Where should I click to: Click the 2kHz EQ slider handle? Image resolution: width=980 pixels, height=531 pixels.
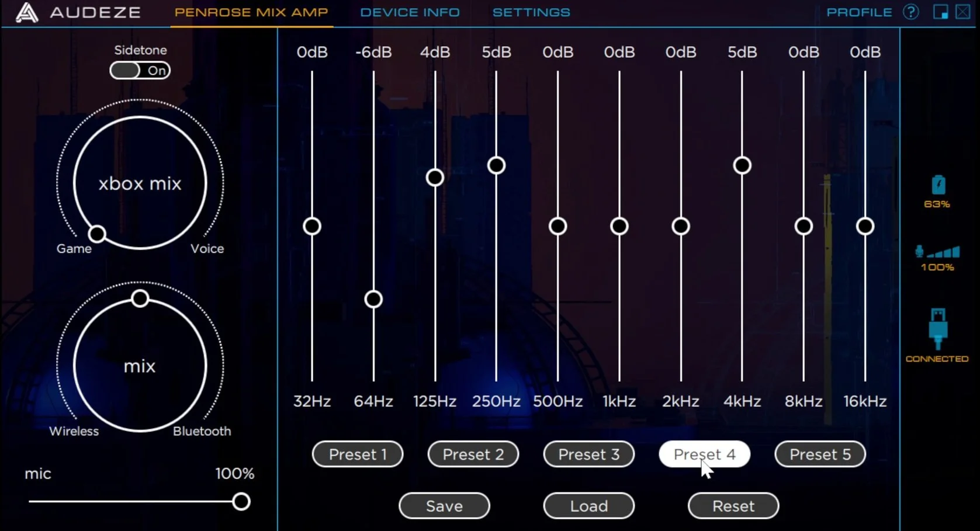click(681, 226)
